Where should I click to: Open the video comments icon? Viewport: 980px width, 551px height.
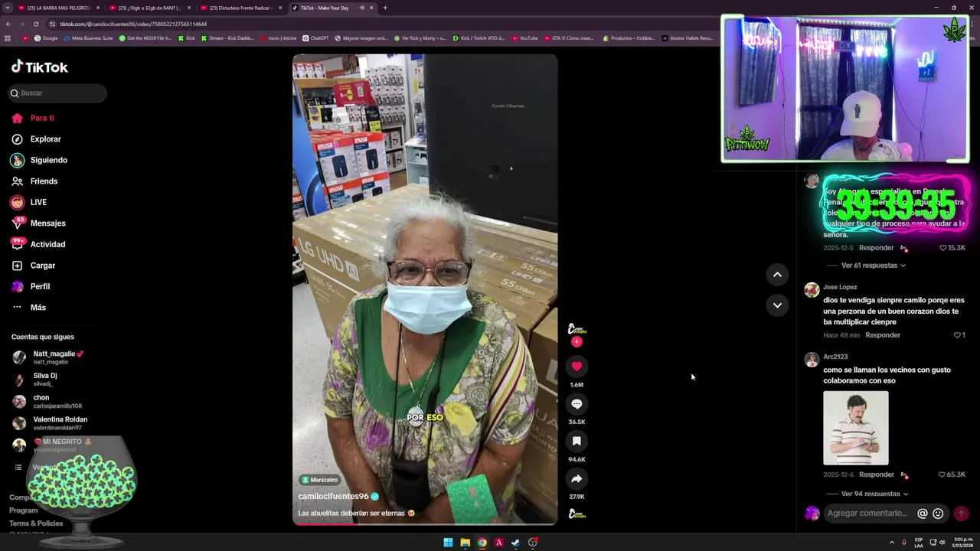577,404
